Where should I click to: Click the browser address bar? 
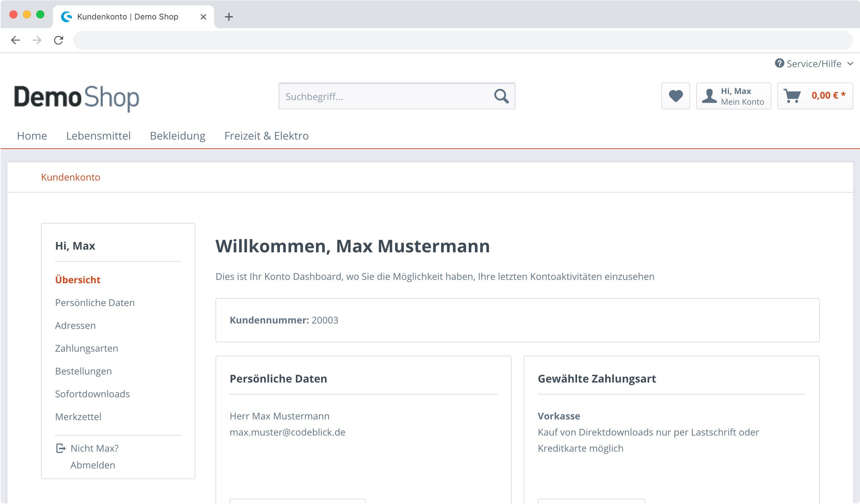click(x=463, y=40)
